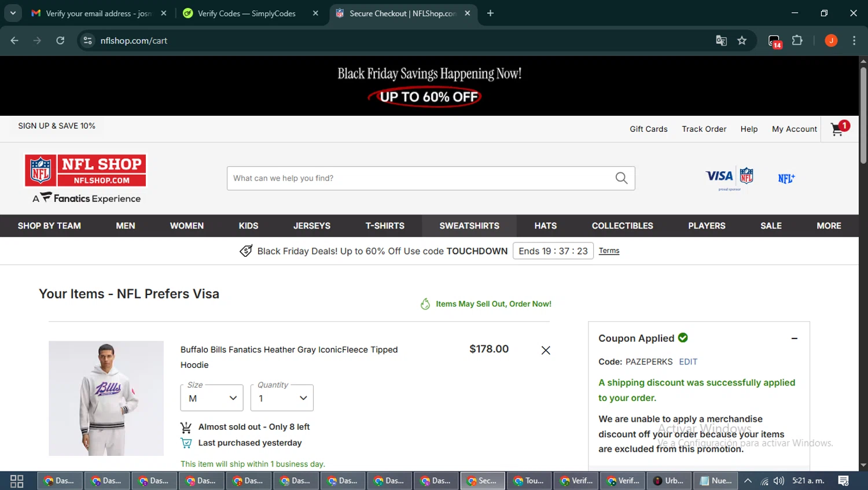The width and height of the screenshot is (868, 490).
Task: Open the volume icon in system tray
Action: [779, 481]
